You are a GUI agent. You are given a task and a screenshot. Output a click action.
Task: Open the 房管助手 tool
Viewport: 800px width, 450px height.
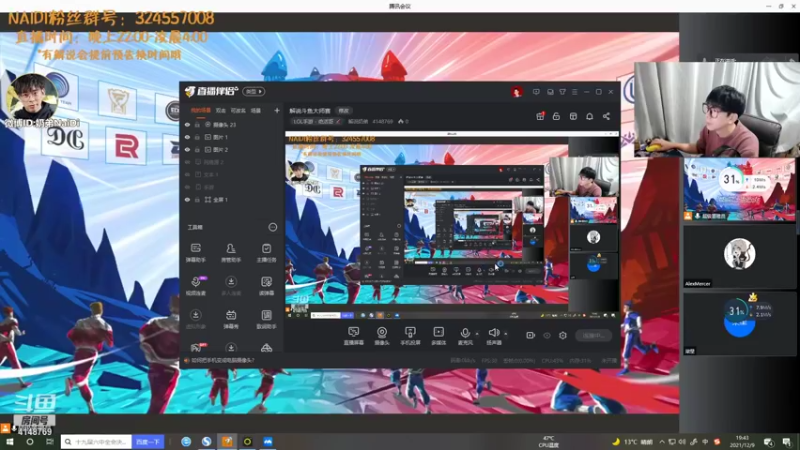pos(231,253)
